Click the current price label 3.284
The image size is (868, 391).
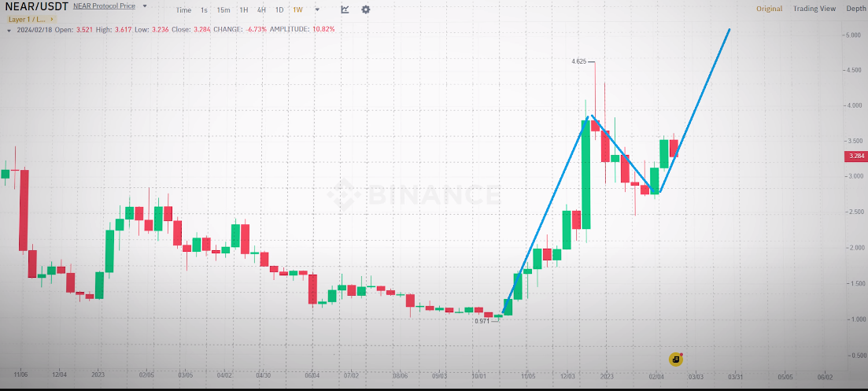pyautogui.click(x=856, y=157)
